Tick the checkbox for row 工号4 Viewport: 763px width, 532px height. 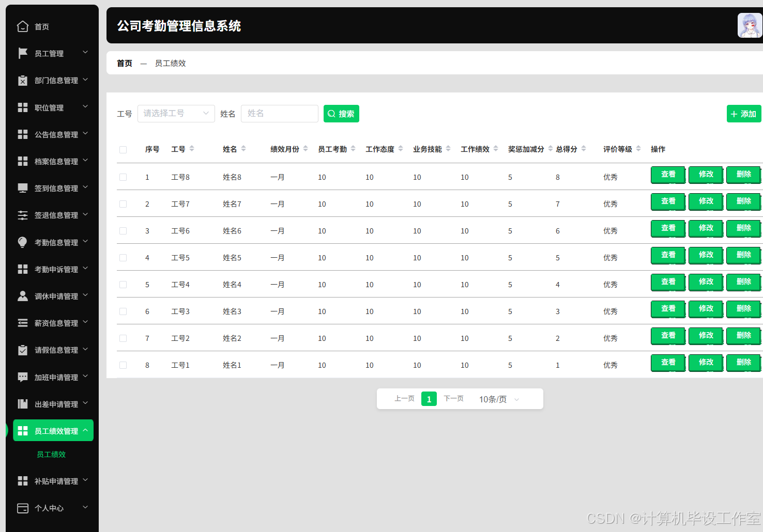point(123,285)
